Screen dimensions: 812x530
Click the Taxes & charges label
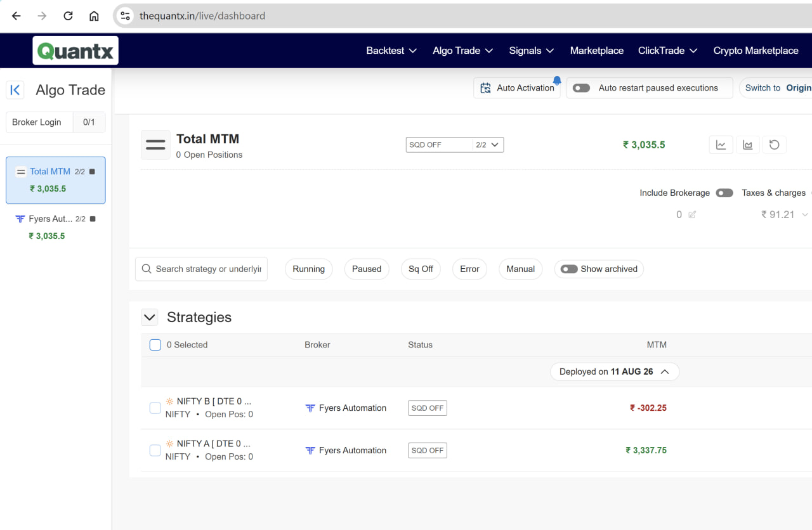[774, 193]
